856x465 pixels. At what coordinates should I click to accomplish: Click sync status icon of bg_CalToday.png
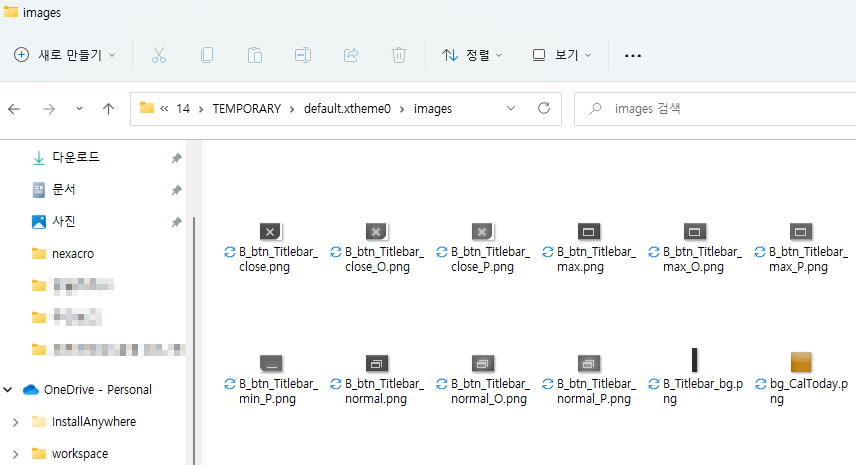pos(760,384)
